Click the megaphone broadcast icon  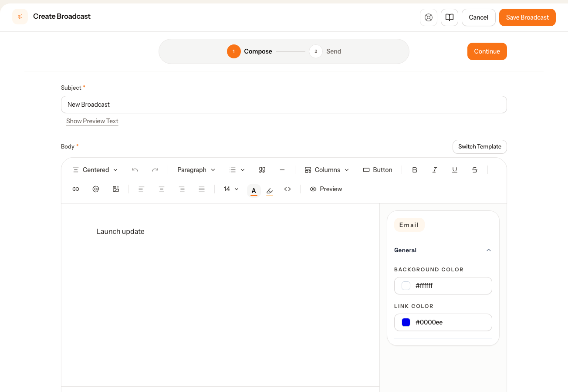(x=20, y=17)
